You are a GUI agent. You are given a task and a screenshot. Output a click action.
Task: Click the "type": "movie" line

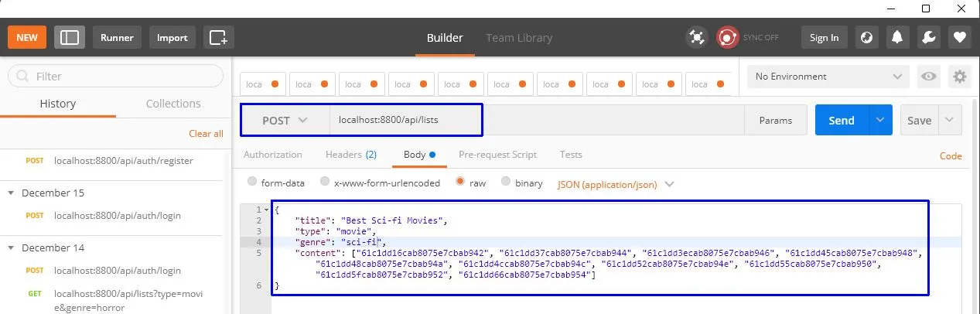(x=334, y=231)
